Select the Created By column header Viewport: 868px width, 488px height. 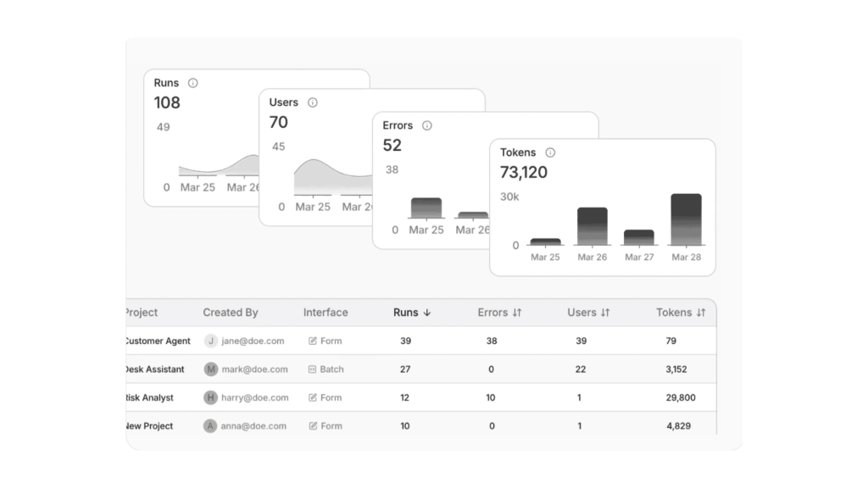tap(231, 313)
